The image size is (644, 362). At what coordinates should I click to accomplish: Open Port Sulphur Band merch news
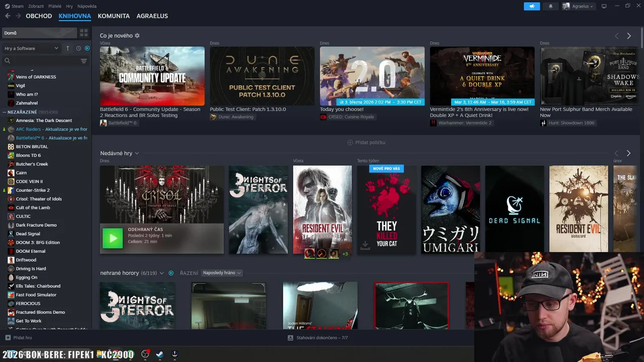pyautogui.click(x=589, y=76)
